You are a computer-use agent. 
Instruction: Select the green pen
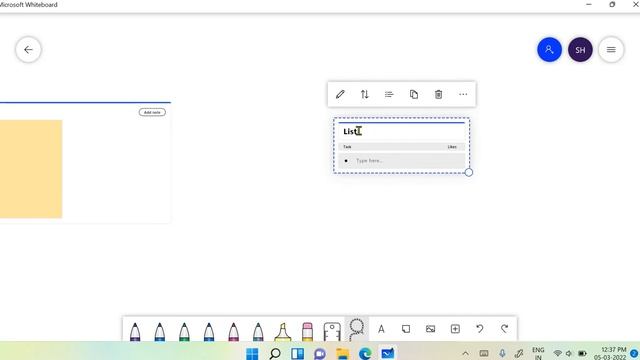pyautogui.click(x=184, y=331)
